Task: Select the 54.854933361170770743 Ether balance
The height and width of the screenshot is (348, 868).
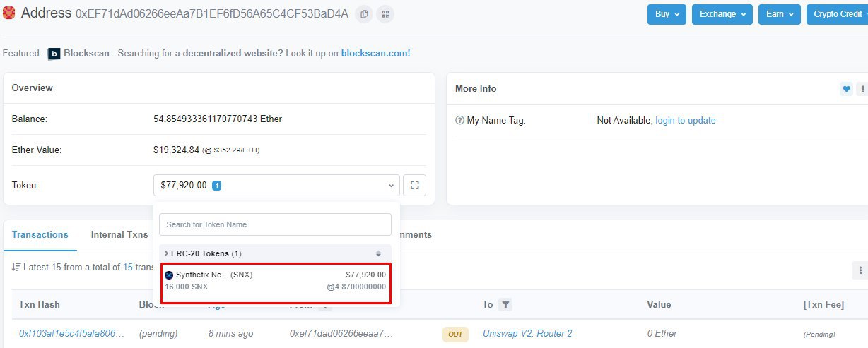Action: (x=218, y=119)
